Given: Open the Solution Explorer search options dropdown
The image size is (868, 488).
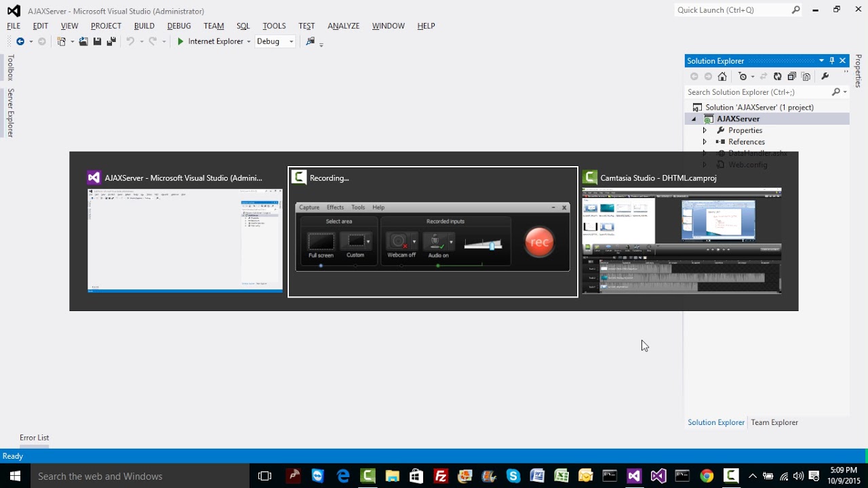Looking at the screenshot, I should coord(844,92).
